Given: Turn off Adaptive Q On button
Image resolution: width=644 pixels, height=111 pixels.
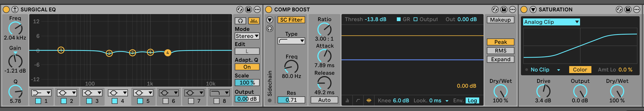Looking at the screenshot, I should [247, 67].
